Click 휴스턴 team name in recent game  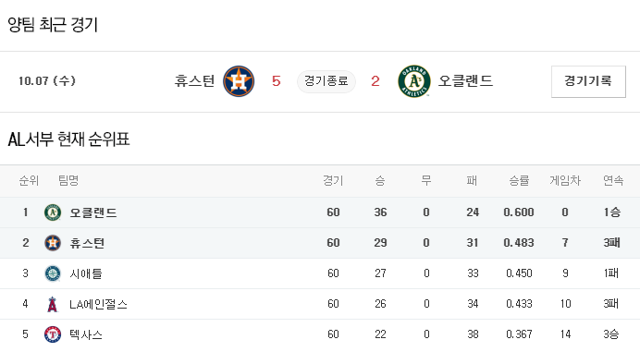pos(195,80)
